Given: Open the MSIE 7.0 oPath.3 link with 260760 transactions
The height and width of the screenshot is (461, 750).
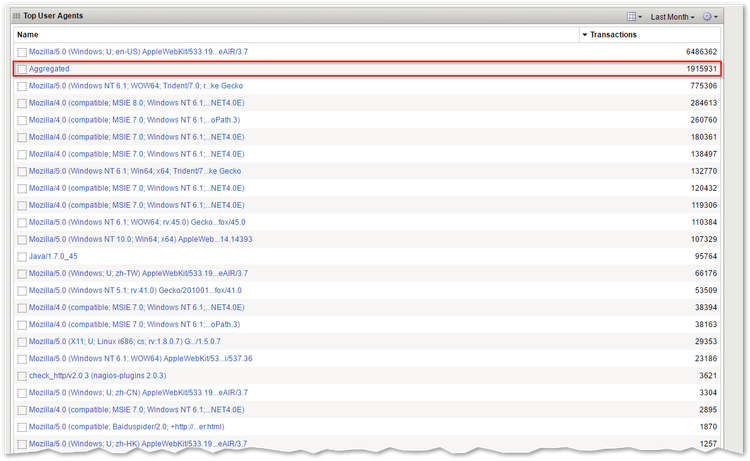Looking at the screenshot, I should pyautogui.click(x=134, y=120).
